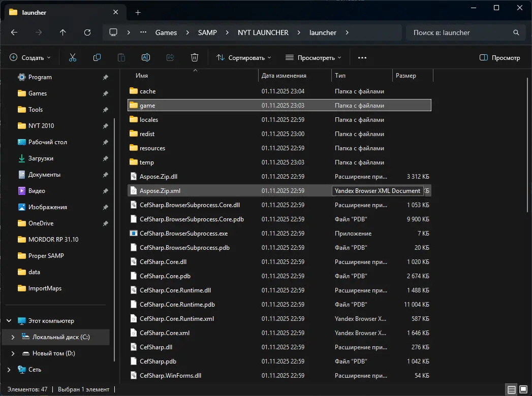Refresh the current folder view
Viewport: 532px width, 396px height.
pyautogui.click(x=87, y=32)
